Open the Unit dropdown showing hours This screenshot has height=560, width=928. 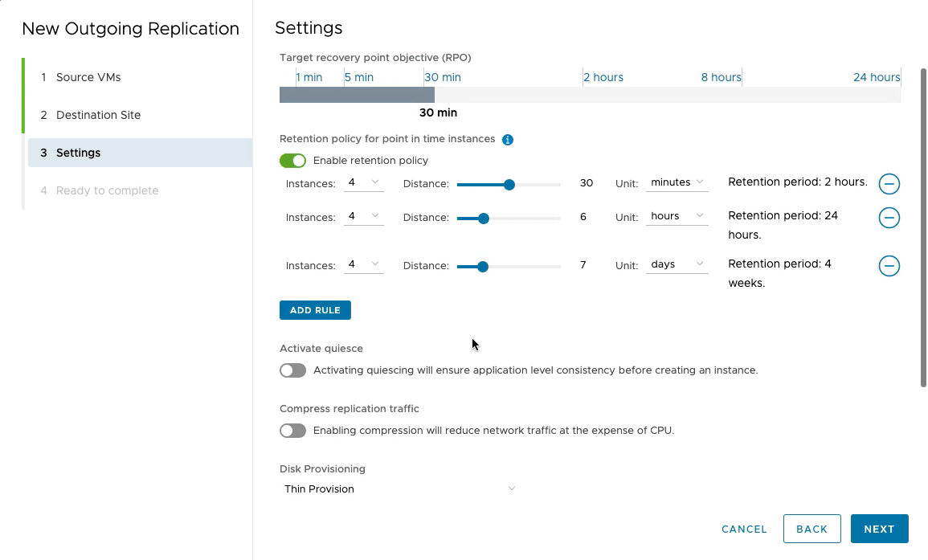(677, 216)
